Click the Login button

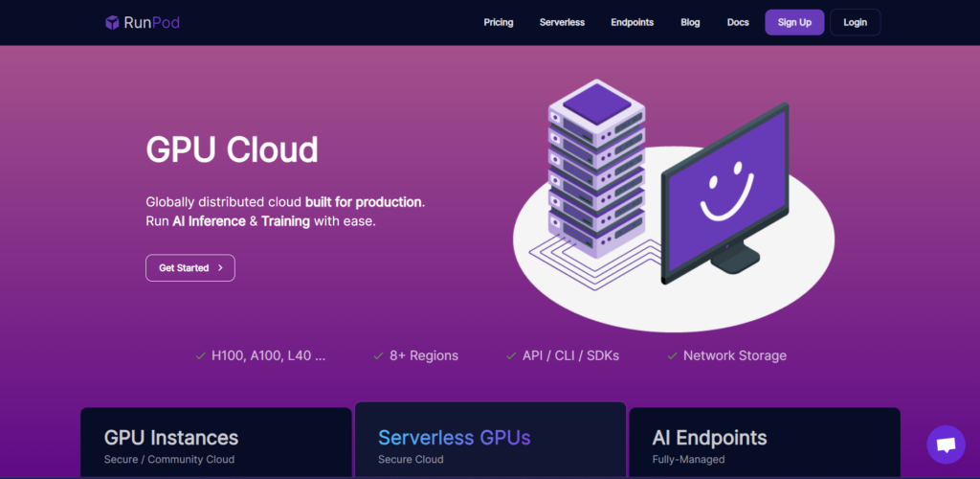tap(855, 22)
